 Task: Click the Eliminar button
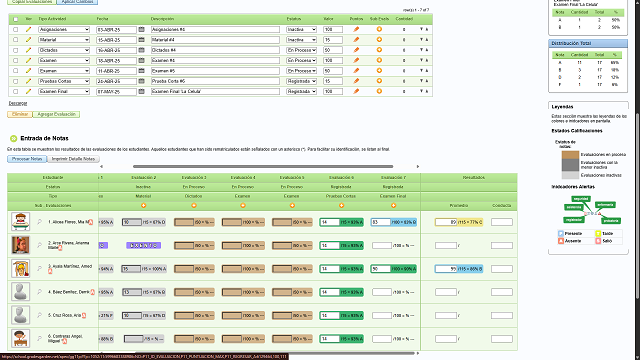coord(20,114)
